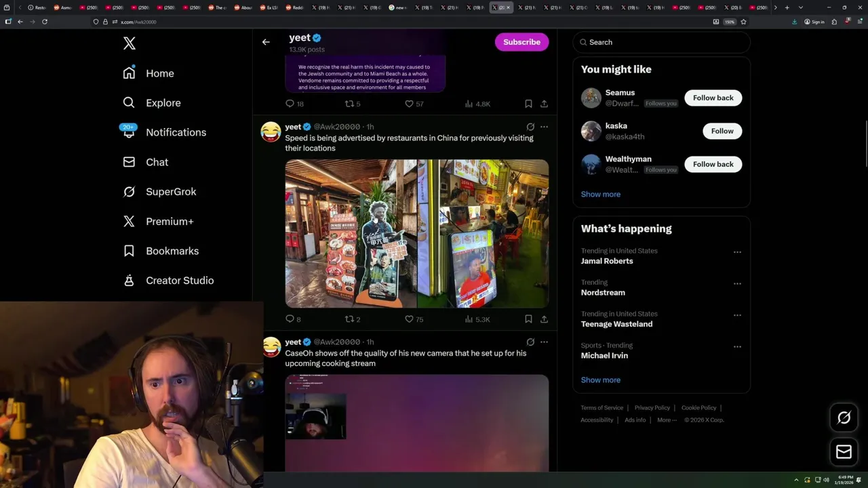Share the post with 57 likes
The image size is (868, 488).
click(544, 104)
